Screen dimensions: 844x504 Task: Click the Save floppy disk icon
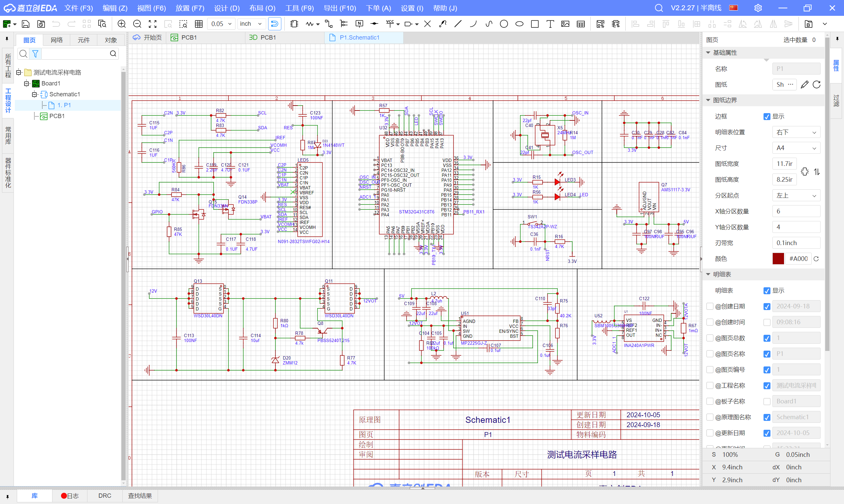click(25, 24)
